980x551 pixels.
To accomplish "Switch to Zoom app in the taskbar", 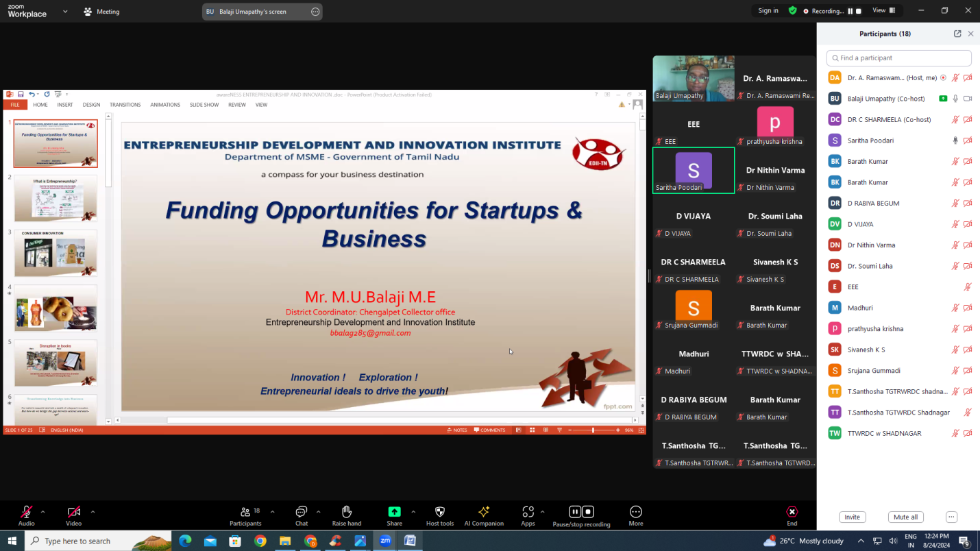I will pos(385,541).
